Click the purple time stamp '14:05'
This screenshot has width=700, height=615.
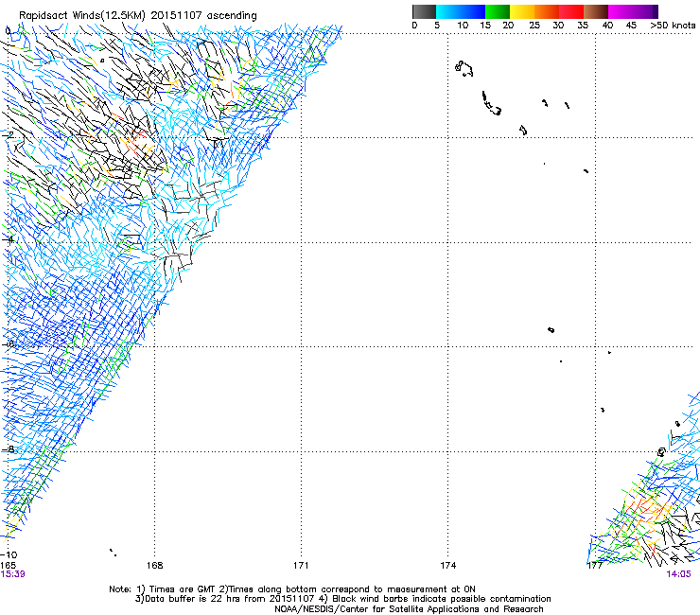pos(678,574)
